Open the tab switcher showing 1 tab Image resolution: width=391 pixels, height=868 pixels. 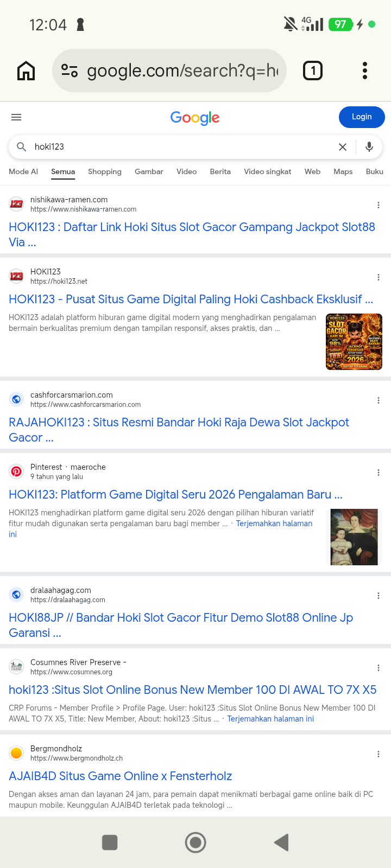[x=313, y=71]
